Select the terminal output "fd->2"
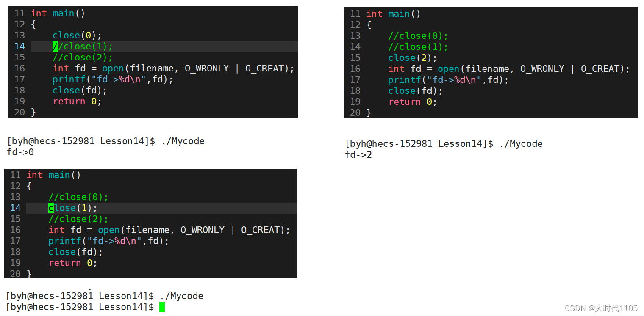The height and width of the screenshot is (316, 644). click(358, 155)
